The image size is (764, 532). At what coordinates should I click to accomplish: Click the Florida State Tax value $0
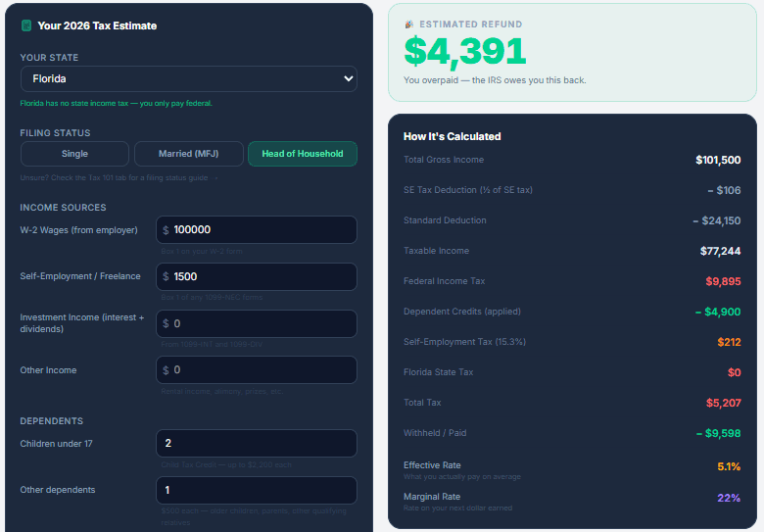(735, 372)
